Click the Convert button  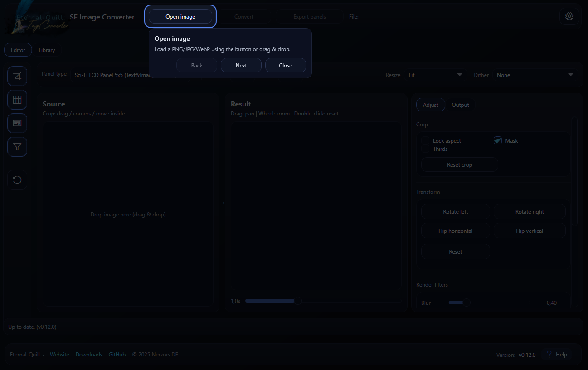point(244,17)
